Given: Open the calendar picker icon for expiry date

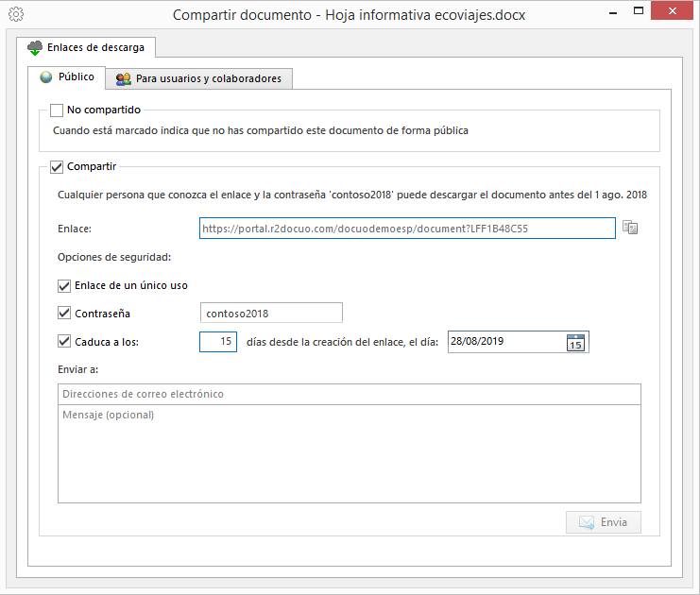Looking at the screenshot, I should coord(575,342).
